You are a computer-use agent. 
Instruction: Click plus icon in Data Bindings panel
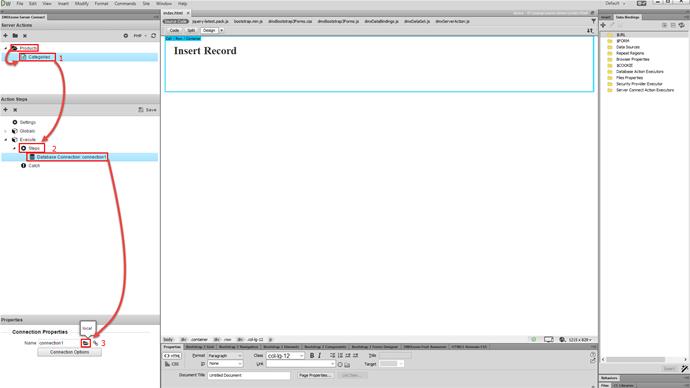point(603,25)
